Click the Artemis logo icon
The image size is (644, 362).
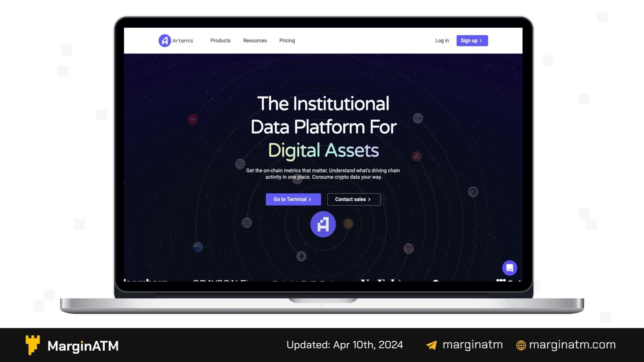point(164,40)
